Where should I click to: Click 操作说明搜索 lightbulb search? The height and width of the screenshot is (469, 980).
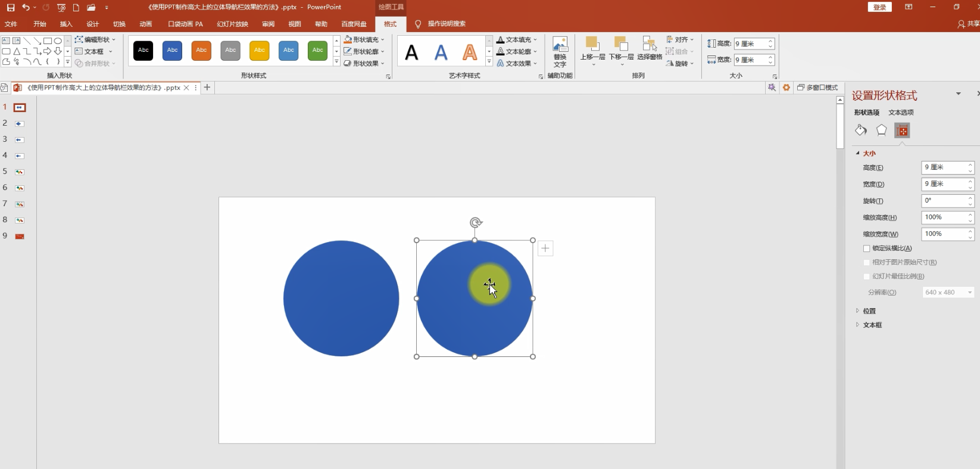[440, 24]
